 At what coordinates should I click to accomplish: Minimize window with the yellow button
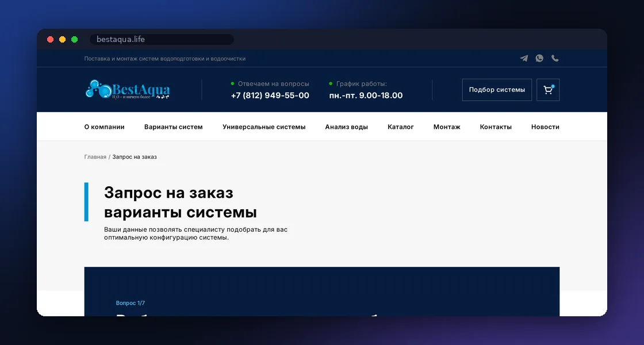click(x=63, y=40)
